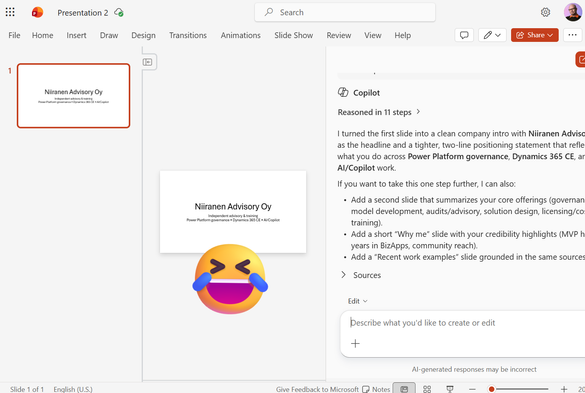The width and height of the screenshot is (585, 393).
Task: Click the Presentation 2 file name
Action: [82, 13]
